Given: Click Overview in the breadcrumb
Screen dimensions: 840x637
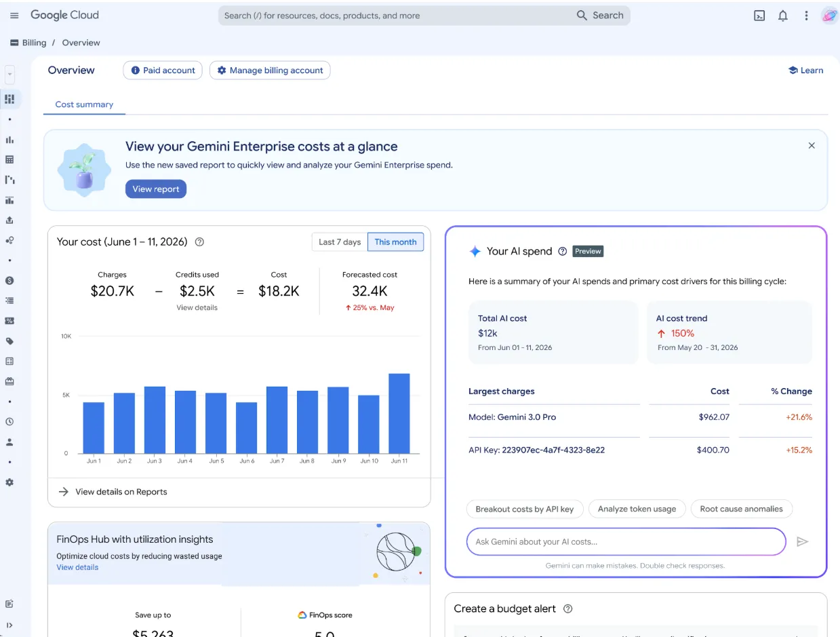Looking at the screenshot, I should (81, 43).
